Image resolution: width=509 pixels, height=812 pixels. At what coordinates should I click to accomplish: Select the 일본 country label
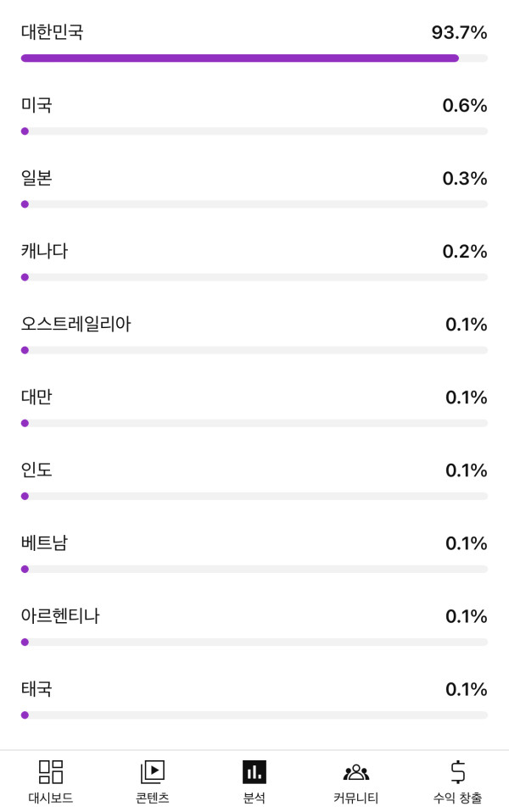(36, 179)
